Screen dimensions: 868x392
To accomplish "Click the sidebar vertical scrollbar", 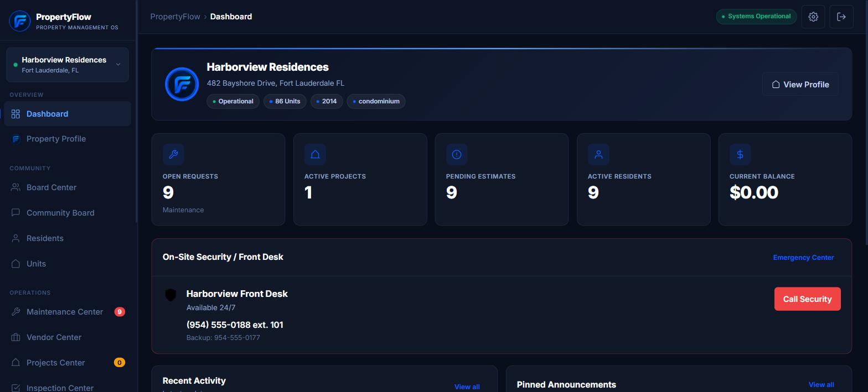I will tap(136, 112).
